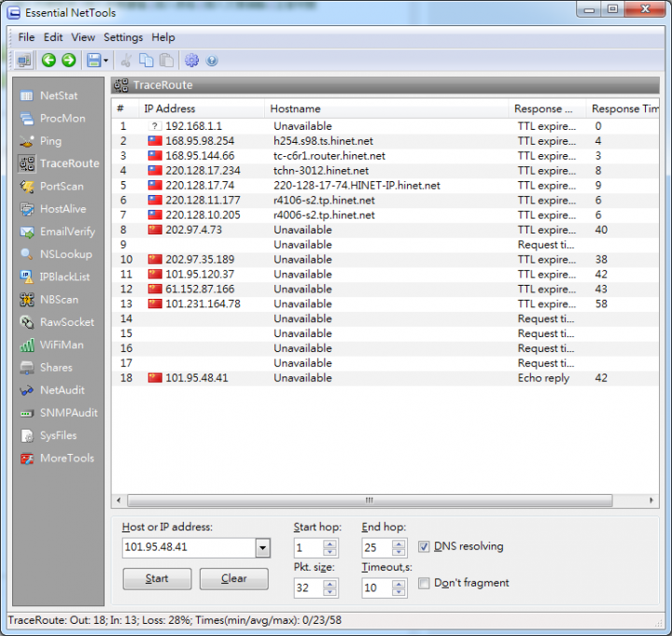The width and height of the screenshot is (672, 636).
Task: Open the RawSocket tool
Action: tap(58, 322)
